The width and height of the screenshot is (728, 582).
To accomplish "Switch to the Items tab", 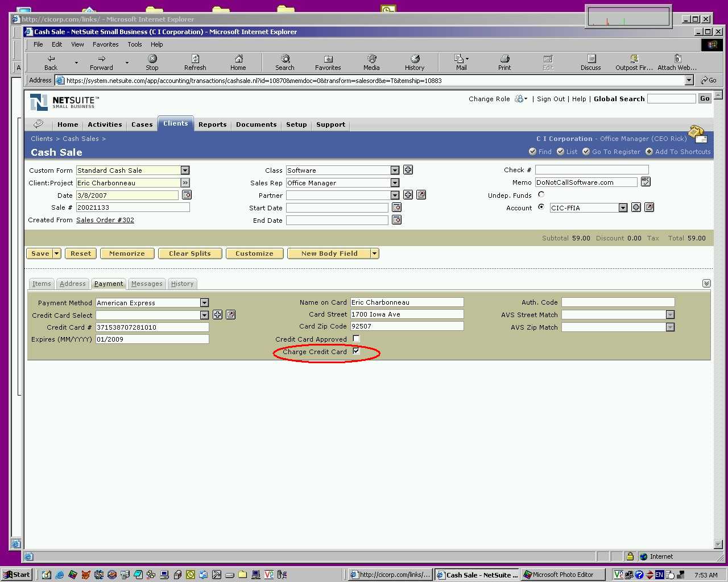I will point(42,284).
